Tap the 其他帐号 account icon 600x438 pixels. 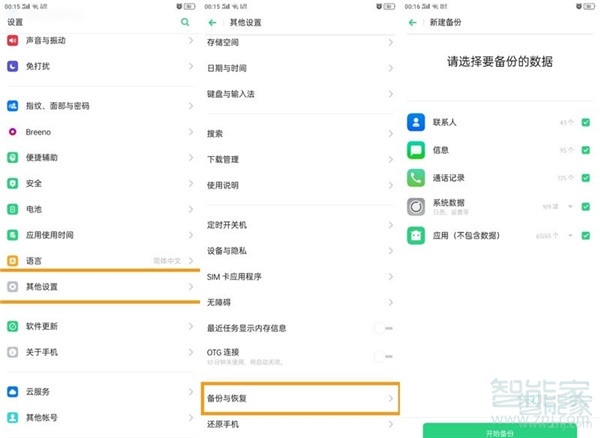(x=13, y=417)
